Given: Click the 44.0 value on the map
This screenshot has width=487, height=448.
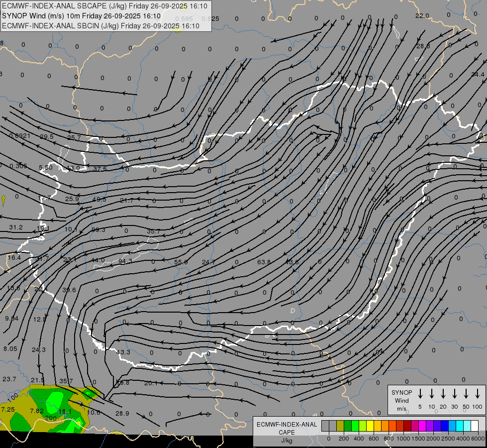Looking at the screenshot, I should (x=98, y=260).
